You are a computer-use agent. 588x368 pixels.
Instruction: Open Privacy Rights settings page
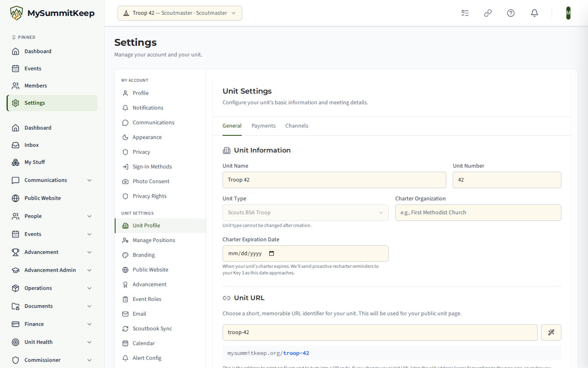coord(160,196)
